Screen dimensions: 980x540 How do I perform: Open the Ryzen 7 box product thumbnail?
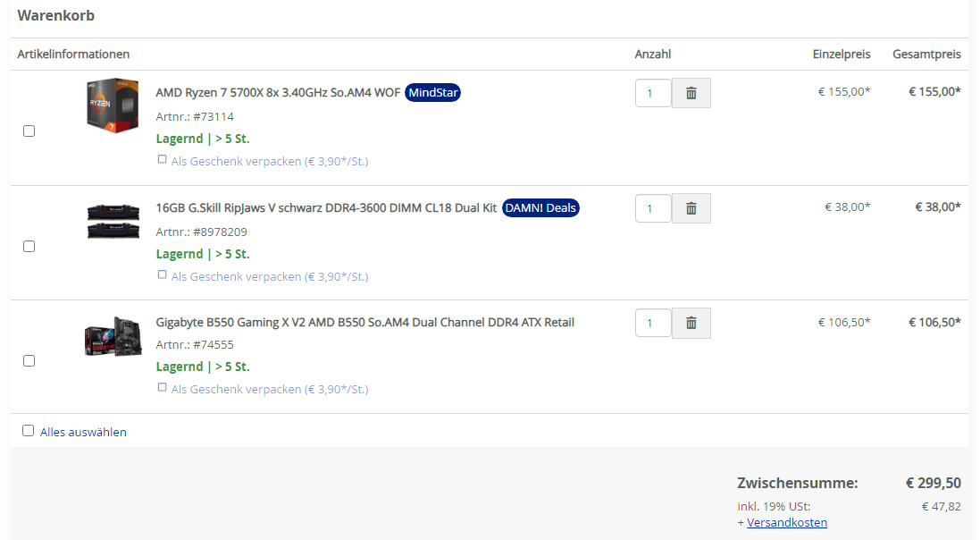[x=113, y=105]
